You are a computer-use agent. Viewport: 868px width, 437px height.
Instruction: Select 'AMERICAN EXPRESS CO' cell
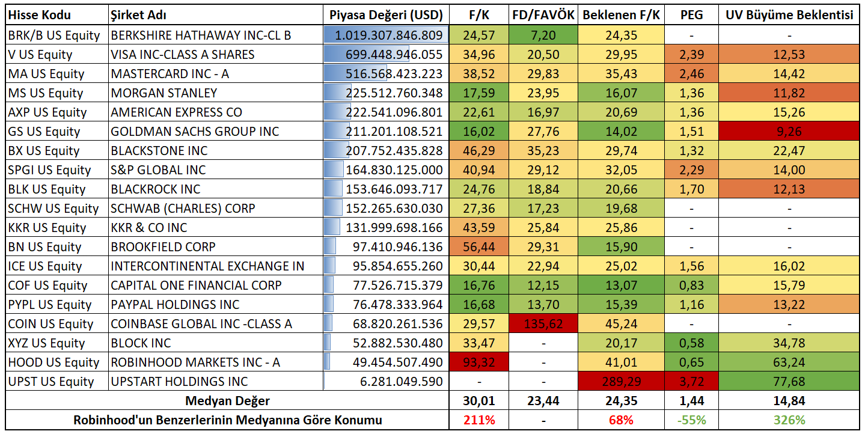[x=216, y=112]
